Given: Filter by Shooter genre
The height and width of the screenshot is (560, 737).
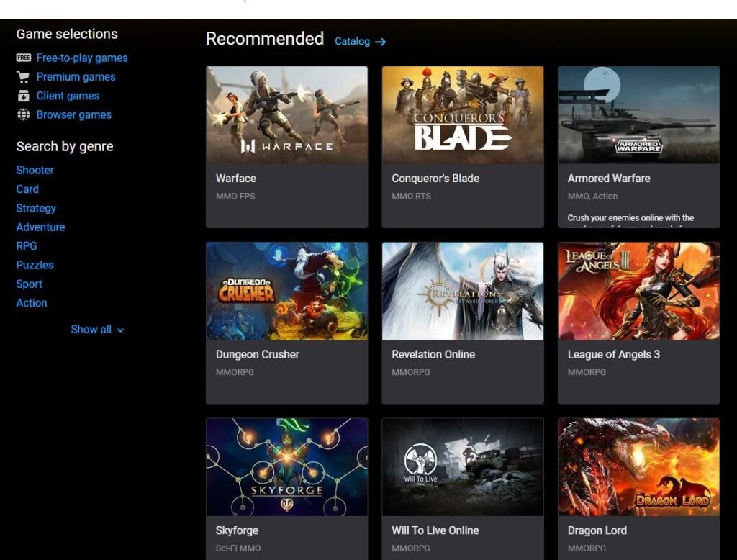Looking at the screenshot, I should coord(35,170).
